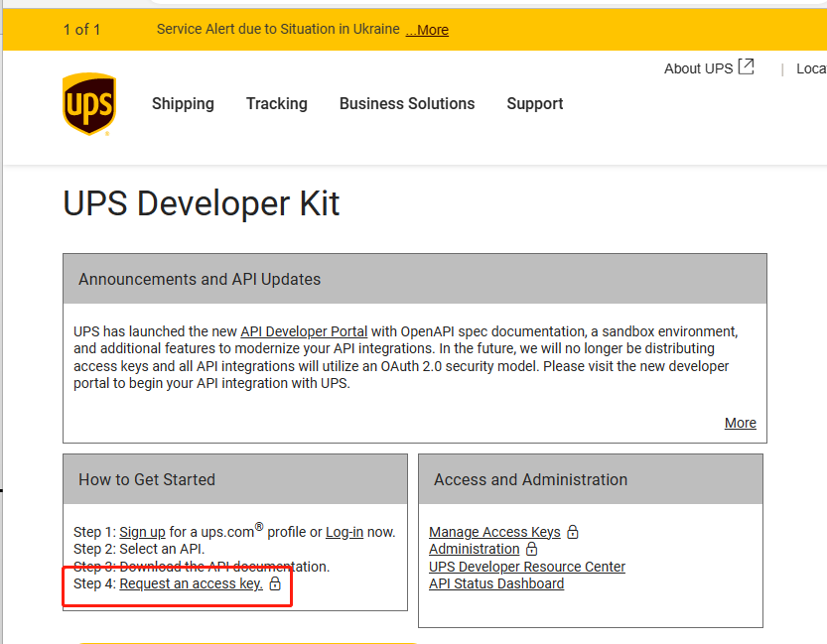
Task: Click the Log-in link in Step 1
Action: (x=345, y=532)
